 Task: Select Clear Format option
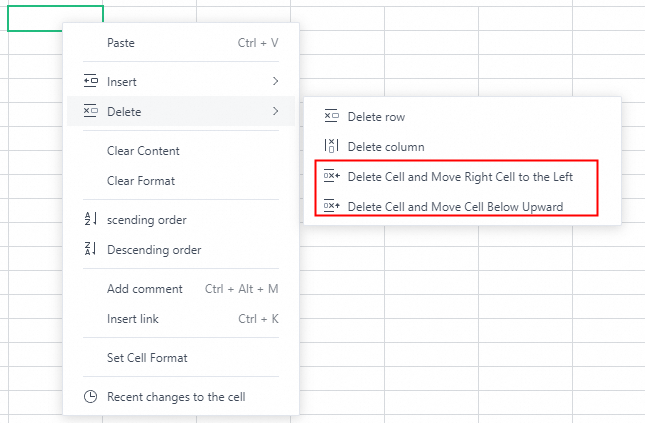(141, 181)
